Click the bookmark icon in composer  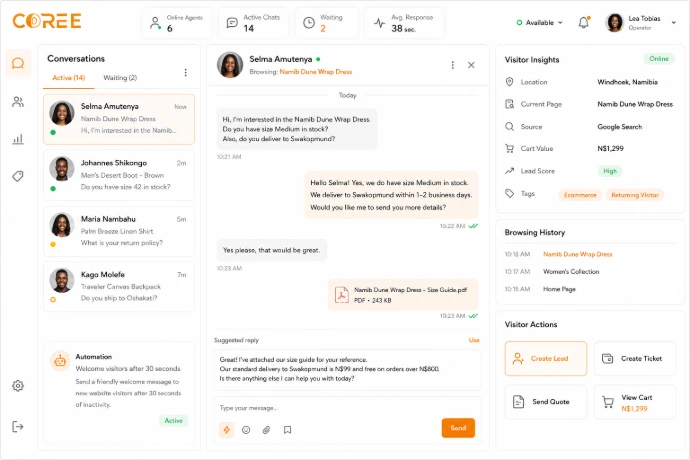(287, 430)
